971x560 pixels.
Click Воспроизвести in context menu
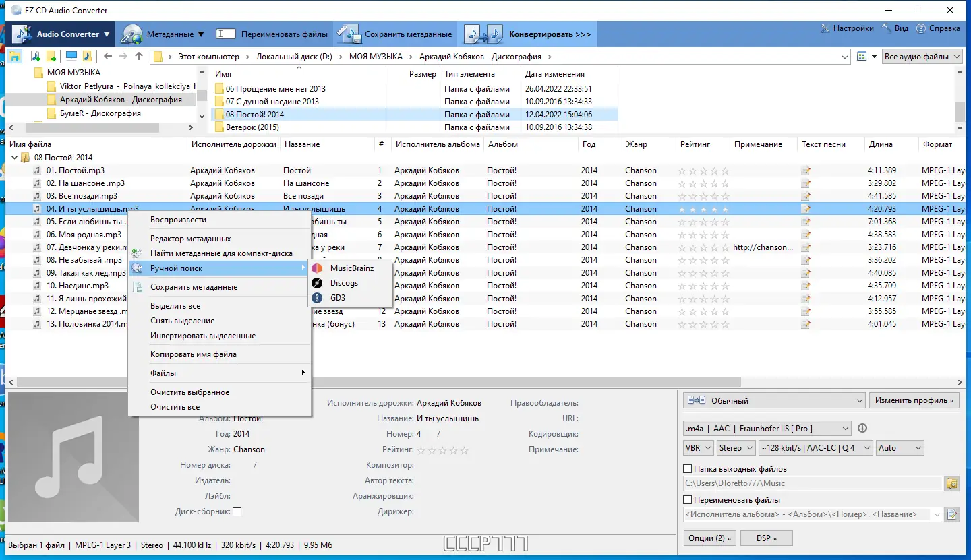coord(178,220)
